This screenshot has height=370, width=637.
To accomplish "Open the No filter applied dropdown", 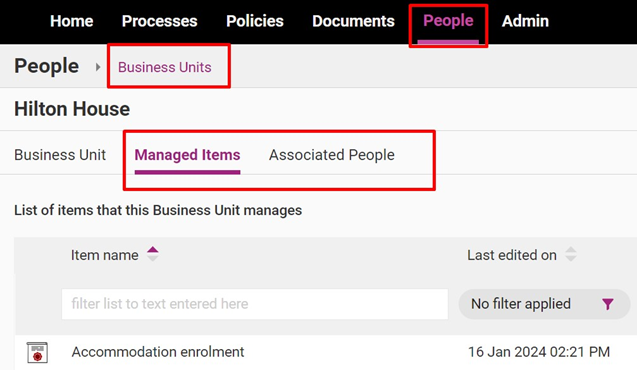I will tap(544, 304).
